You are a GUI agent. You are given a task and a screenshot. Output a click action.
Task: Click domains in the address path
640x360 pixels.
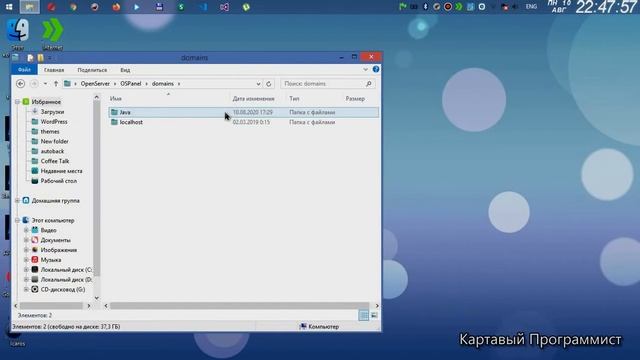[162, 84]
